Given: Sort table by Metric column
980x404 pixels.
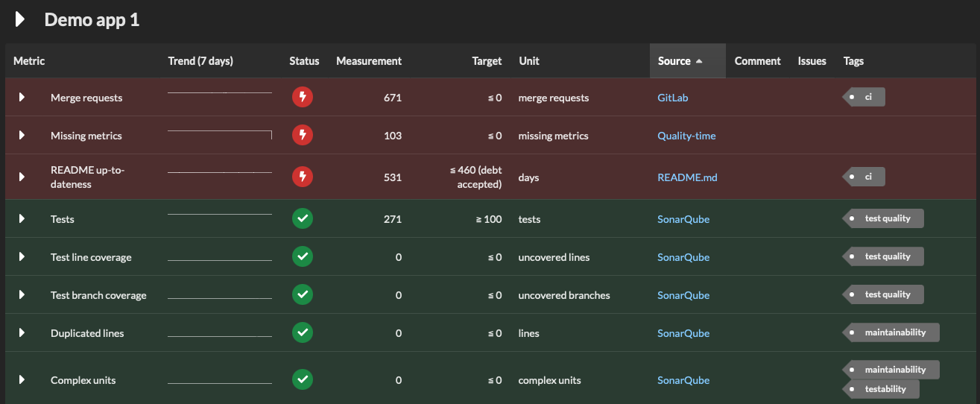Looking at the screenshot, I should (29, 61).
